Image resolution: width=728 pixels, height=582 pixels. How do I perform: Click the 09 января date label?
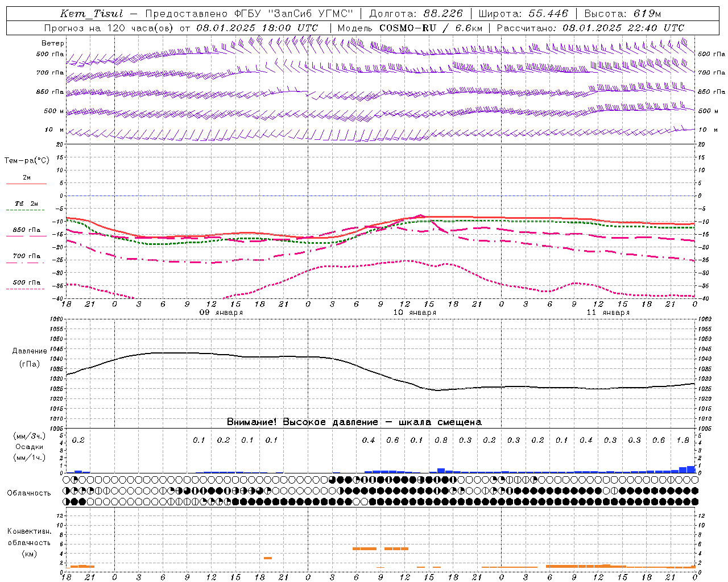click(x=221, y=313)
